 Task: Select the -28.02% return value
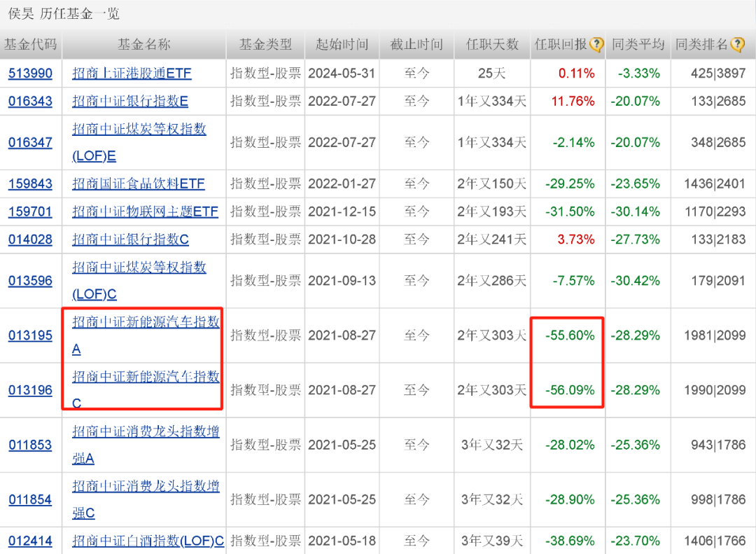tap(570, 445)
